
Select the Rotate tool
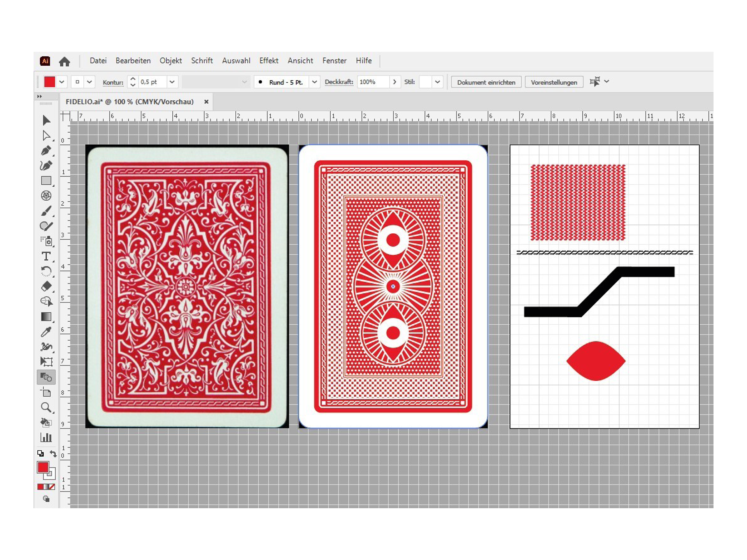pos(46,271)
